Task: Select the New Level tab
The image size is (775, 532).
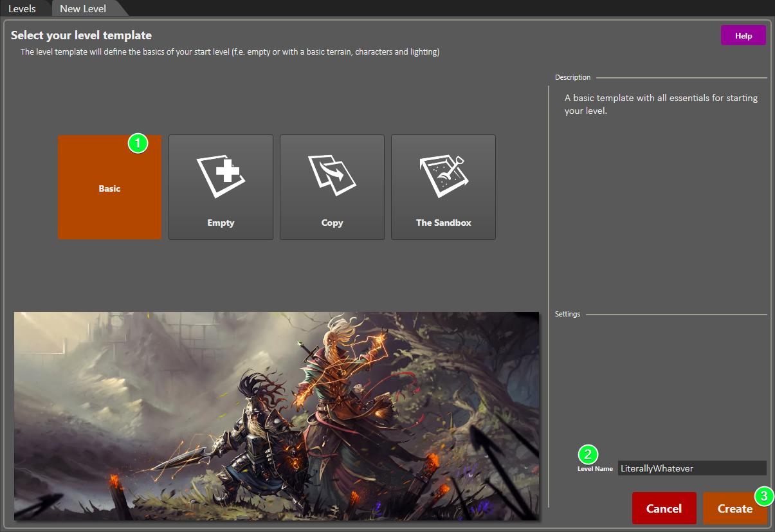Action: coord(84,9)
